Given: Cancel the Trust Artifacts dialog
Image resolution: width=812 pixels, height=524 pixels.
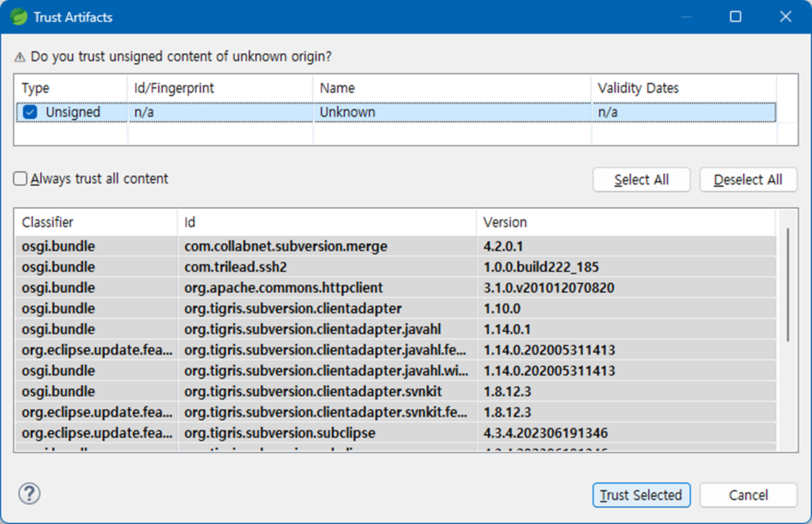Looking at the screenshot, I should 748,495.
